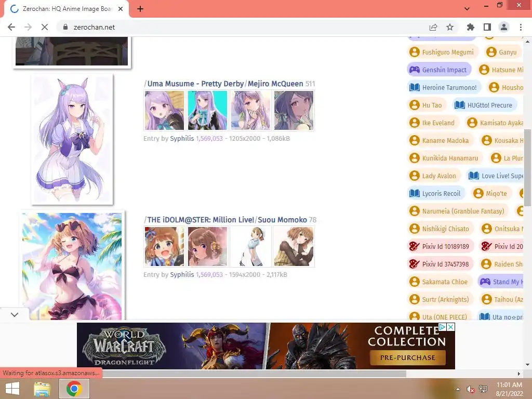Screen dimensions: 532x399
Task: Open second Mejiro McQueen thumbnail with cyan background
Action: point(207,110)
